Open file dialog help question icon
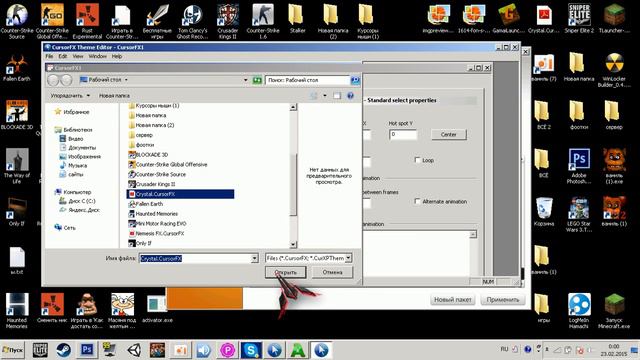Screen dimensions: 640x360 350,96
